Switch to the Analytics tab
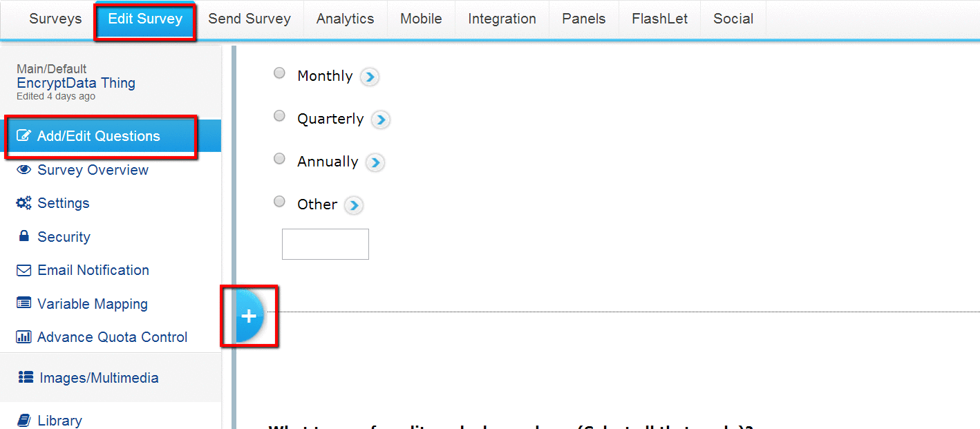The image size is (980, 429). (345, 19)
